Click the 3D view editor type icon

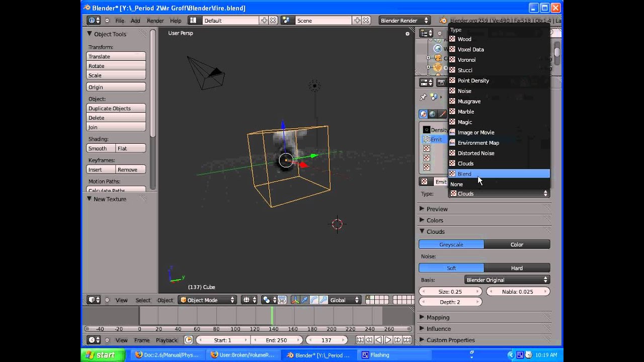tap(94, 300)
